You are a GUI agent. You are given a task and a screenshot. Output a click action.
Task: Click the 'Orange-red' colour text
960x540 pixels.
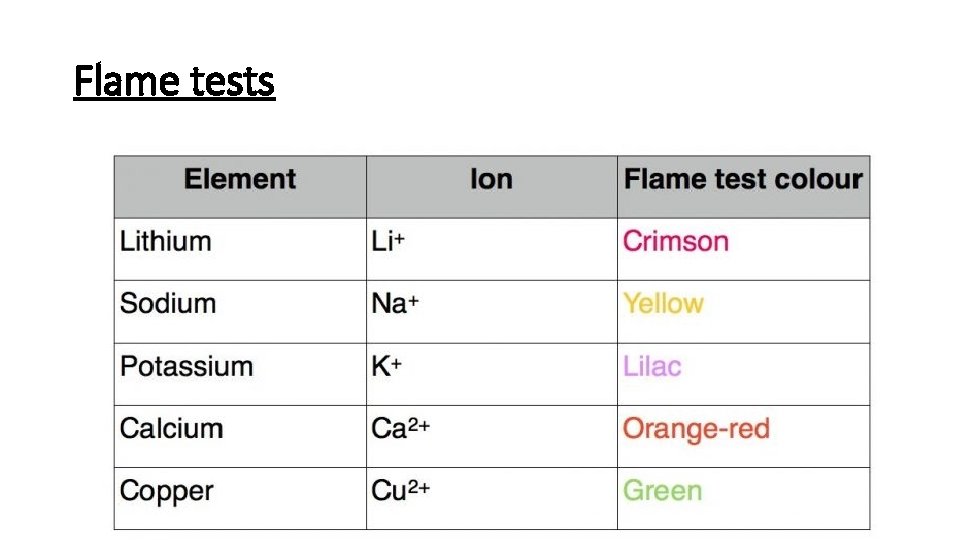click(x=696, y=429)
